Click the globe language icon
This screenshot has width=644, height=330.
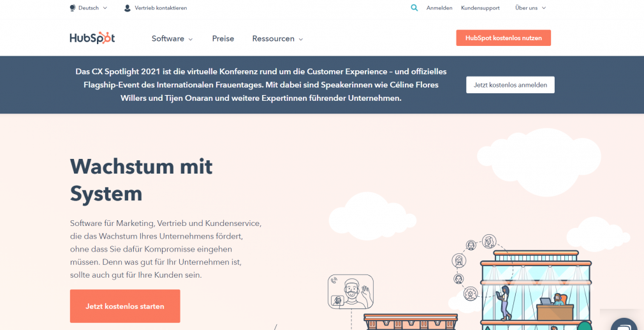73,8
